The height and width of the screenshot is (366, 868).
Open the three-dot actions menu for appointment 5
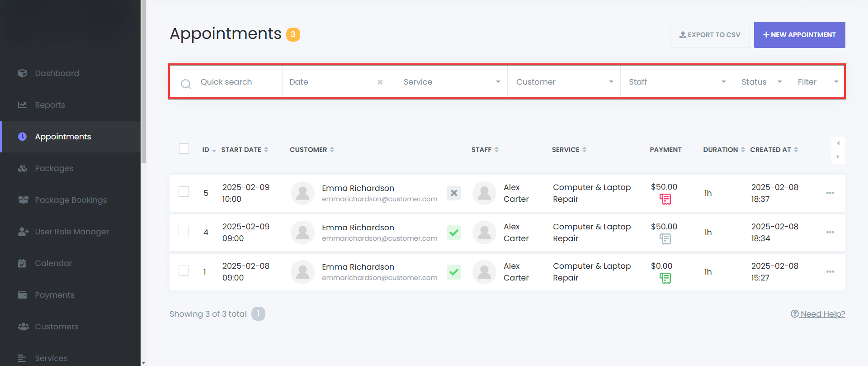tap(830, 193)
